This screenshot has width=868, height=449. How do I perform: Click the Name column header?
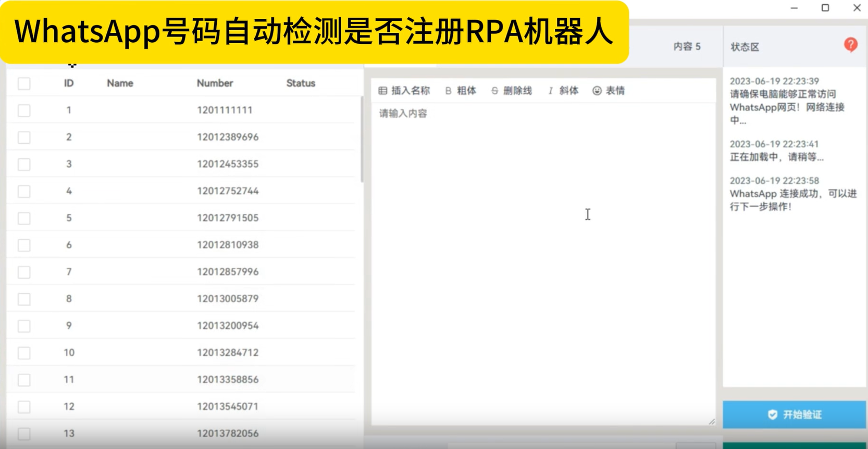(120, 83)
